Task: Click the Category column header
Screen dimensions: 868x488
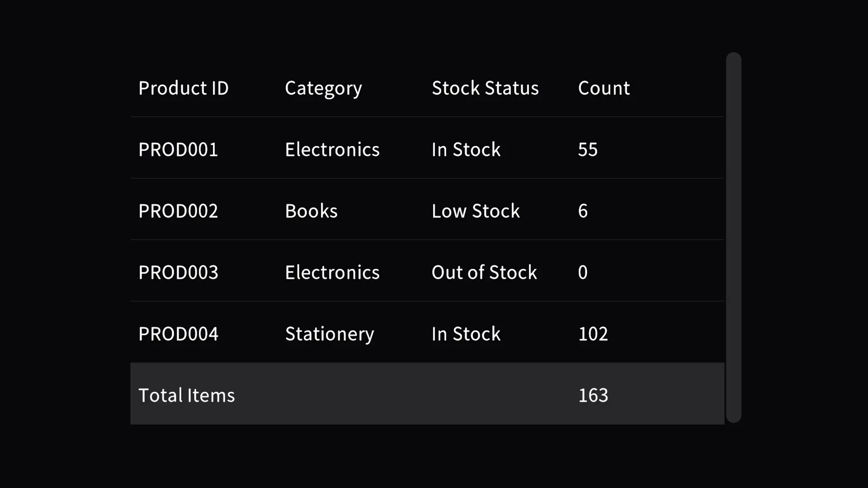Action: [x=323, y=89]
